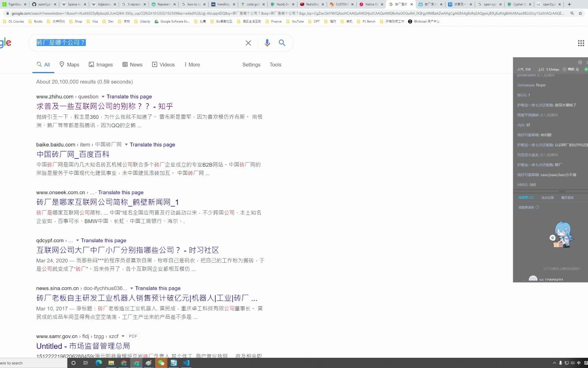588x368 pixels.
Task: Open settings gear in the live chat panel
Action: (x=580, y=62)
